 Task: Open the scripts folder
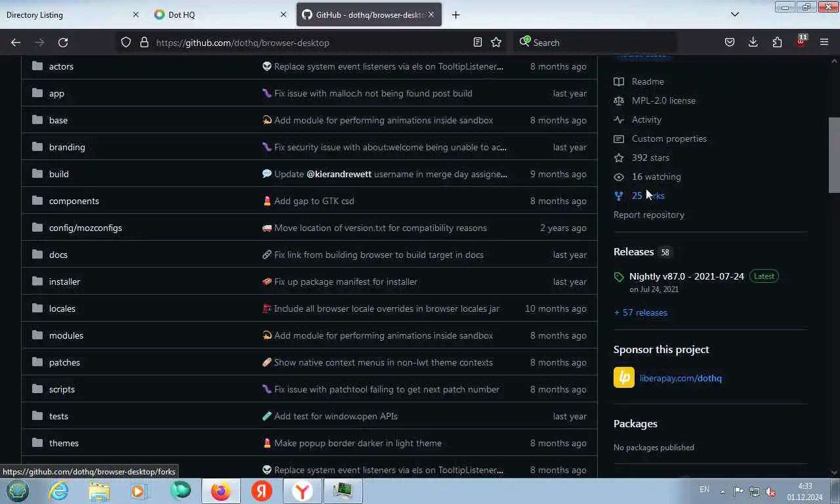point(62,389)
